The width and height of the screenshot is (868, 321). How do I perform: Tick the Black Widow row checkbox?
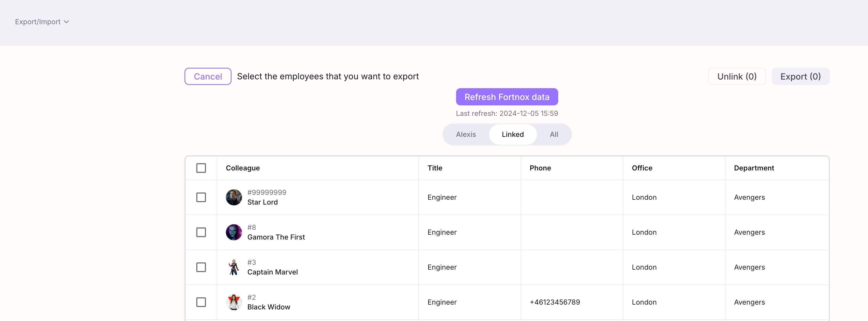point(201,302)
